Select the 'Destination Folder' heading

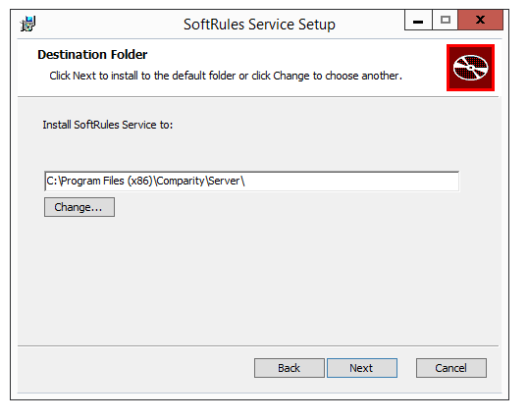(x=92, y=55)
